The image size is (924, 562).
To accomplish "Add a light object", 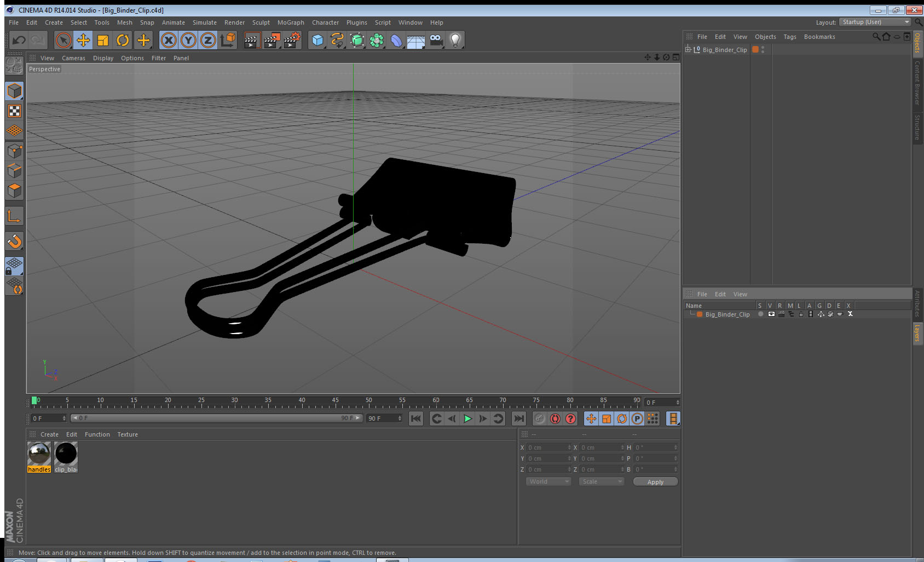I will 455,40.
